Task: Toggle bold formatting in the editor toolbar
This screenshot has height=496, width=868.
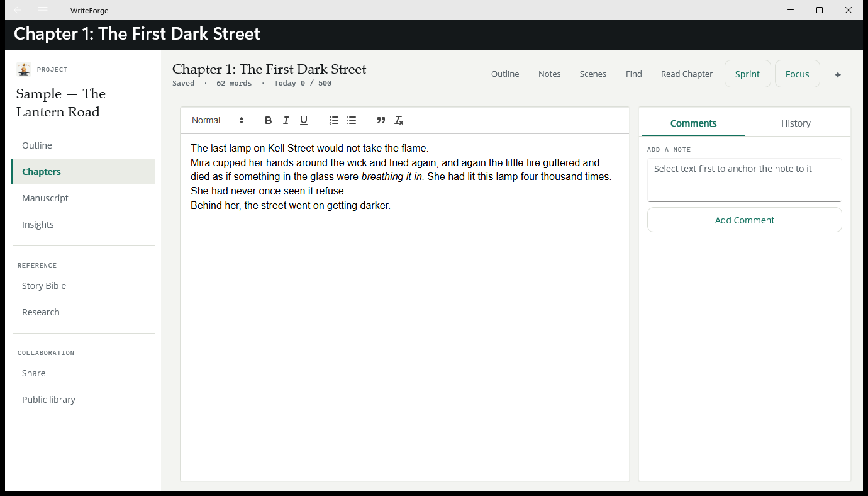Action: (268, 120)
